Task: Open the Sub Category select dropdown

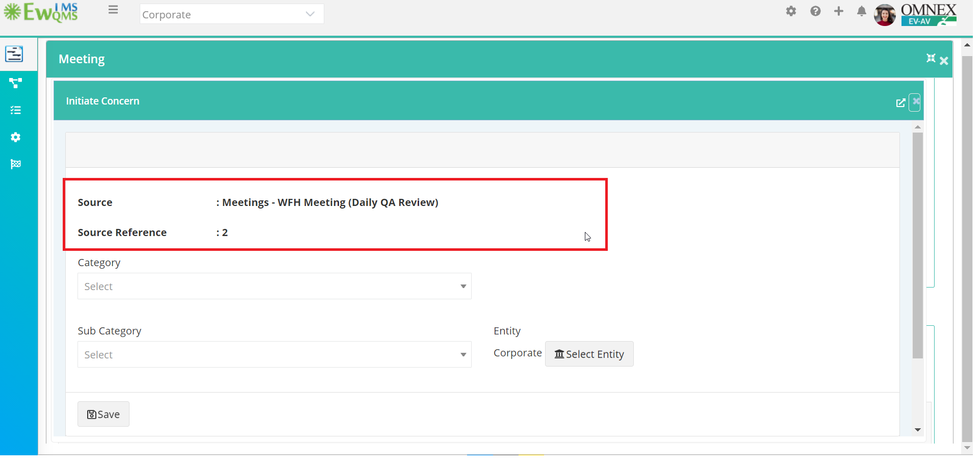Action: click(x=274, y=354)
